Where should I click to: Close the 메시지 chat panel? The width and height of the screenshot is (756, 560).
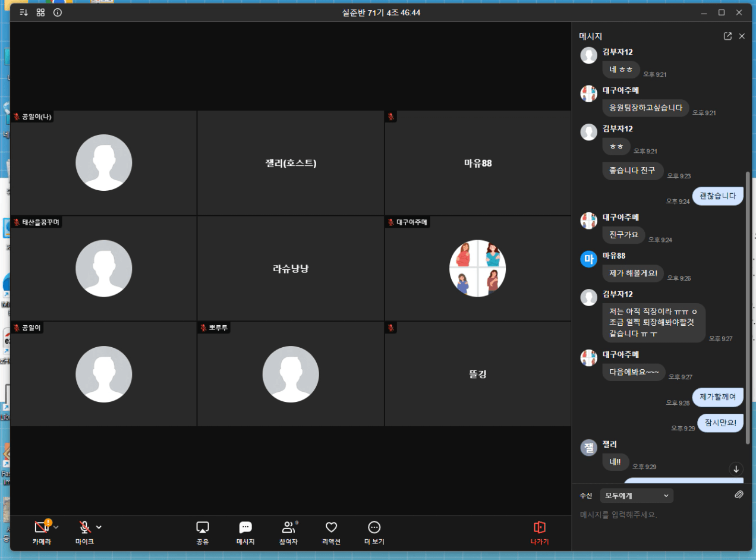point(742,36)
